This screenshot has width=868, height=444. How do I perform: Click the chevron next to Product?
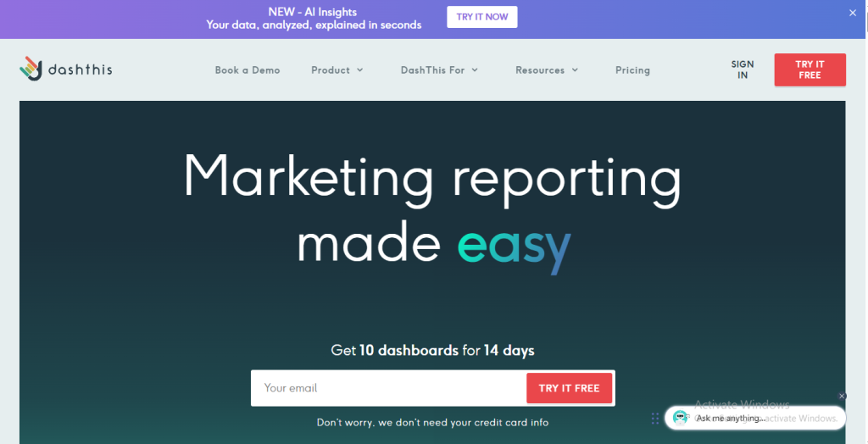pyautogui.click(x=360, y=70)
